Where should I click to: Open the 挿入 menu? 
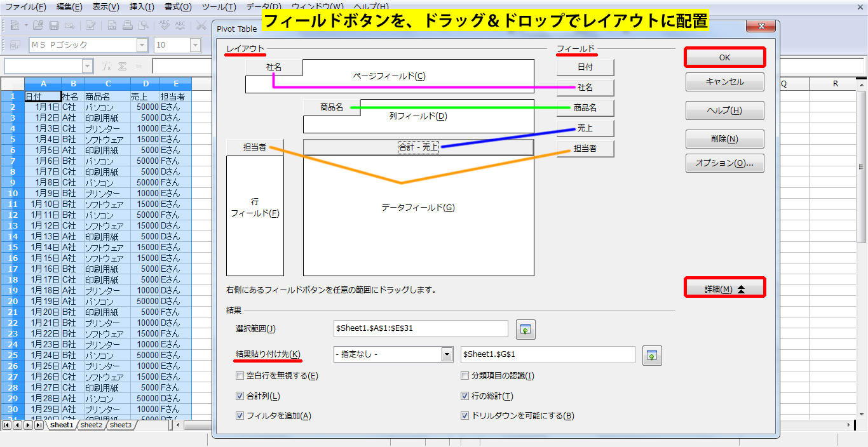pos(141,7)
